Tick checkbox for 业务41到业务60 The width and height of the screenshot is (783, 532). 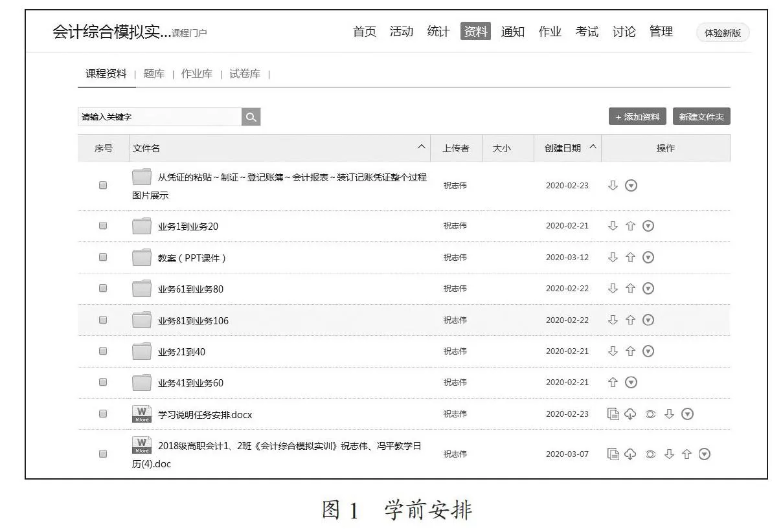pyautogui.click(x=103, y=382)
